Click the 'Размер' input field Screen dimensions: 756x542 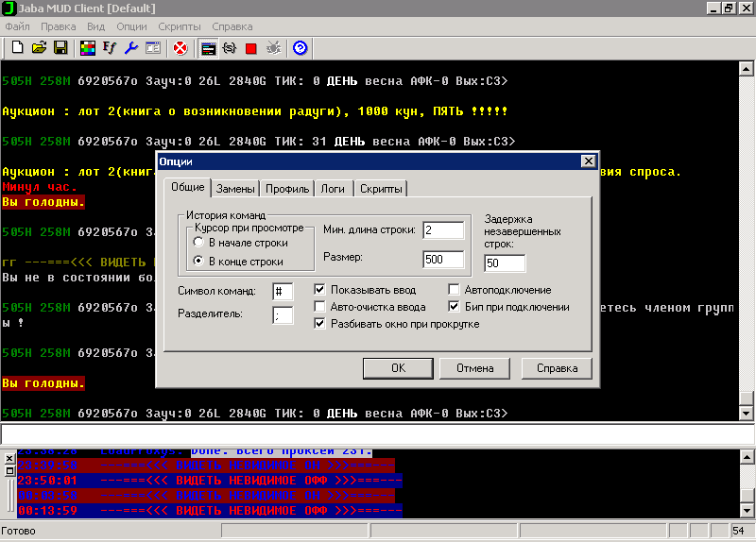(443, 260)
